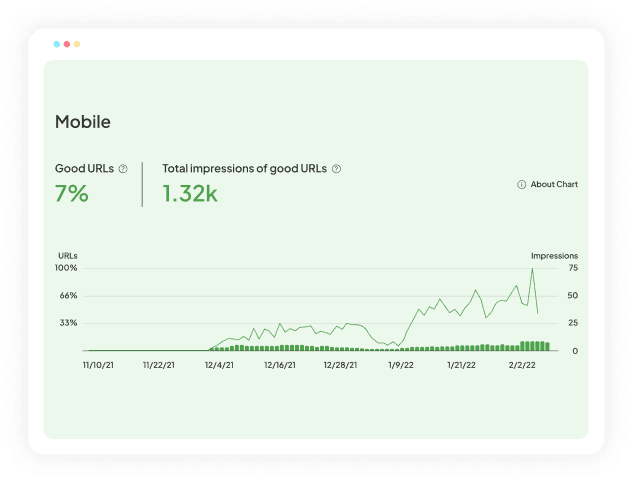This screenshot has width=633, height=483.
Task: Click the 7% good URLs value
Action: click(x=72, y=194)
